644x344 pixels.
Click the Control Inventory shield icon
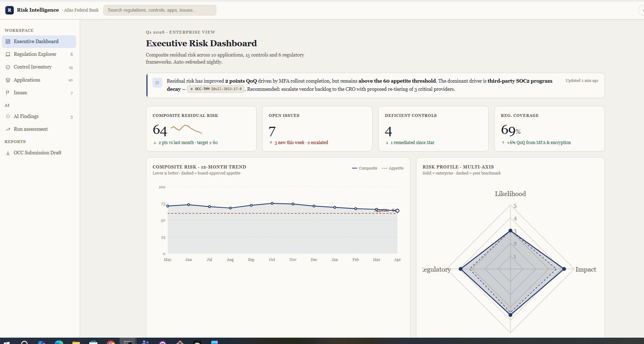8,67
